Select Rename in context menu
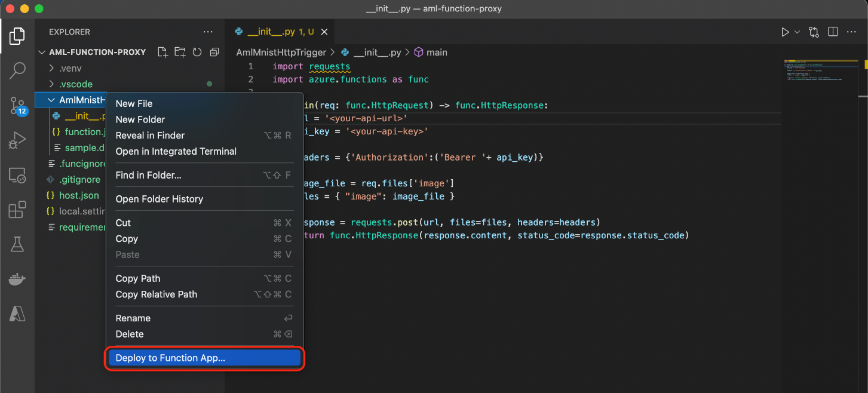The height and width of the screenshot is (393, 868). (204, 318)
